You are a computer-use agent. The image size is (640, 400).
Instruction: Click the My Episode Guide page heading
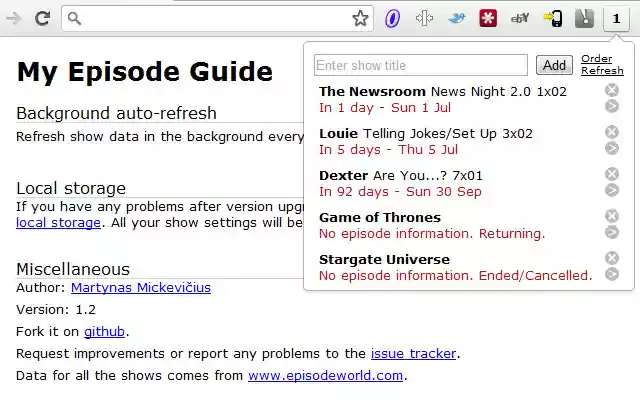tap(145, 72)
